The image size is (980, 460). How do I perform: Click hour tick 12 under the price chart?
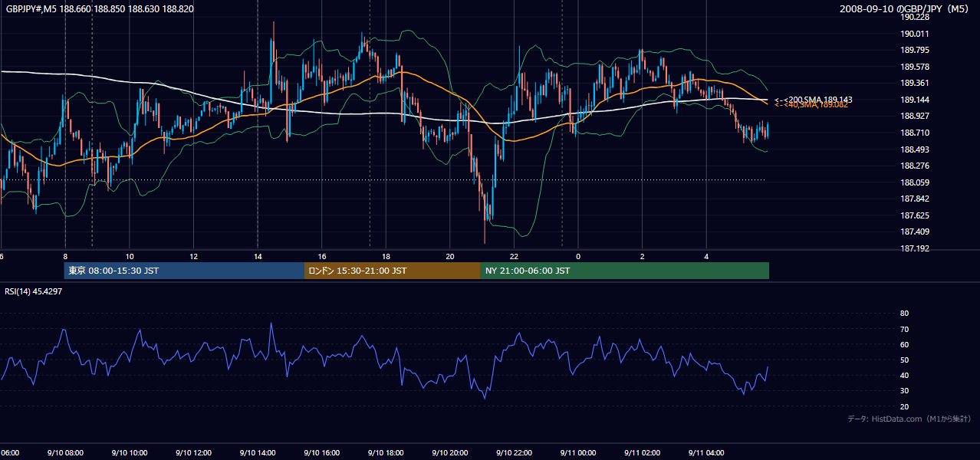click(x=193, y=256)
